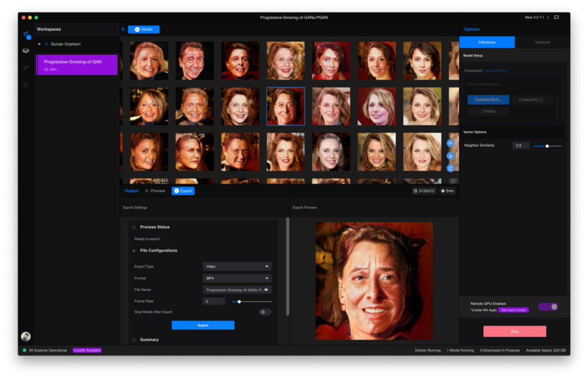
Task: Click the 512x512 resolution indicator
Action: click(x=424, y=191)
